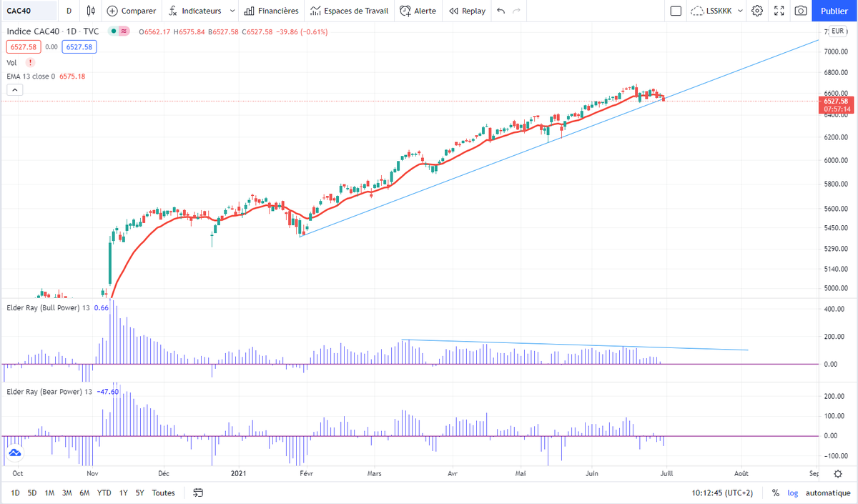Collapse the indicator legend chevron

click(14, 90)
